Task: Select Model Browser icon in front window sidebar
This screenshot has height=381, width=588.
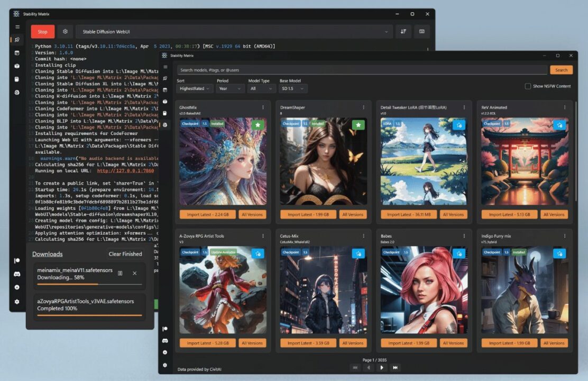Action: (x=166, y=125)
